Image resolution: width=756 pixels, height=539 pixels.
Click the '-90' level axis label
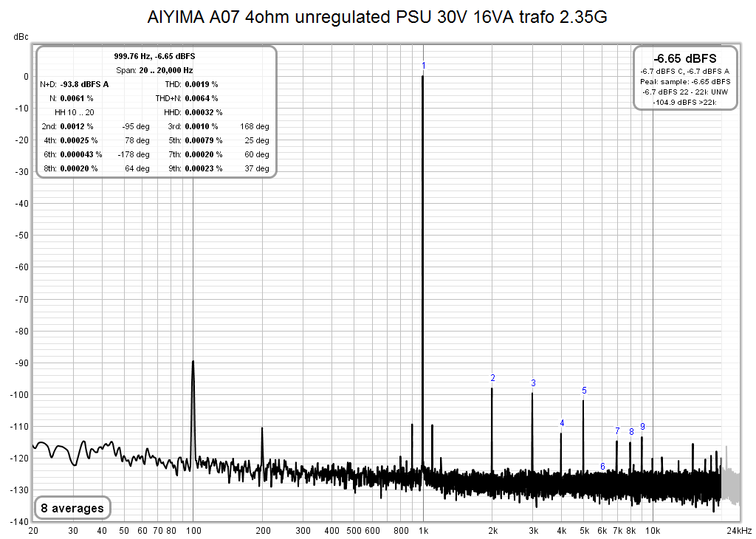tap(21, 363)
